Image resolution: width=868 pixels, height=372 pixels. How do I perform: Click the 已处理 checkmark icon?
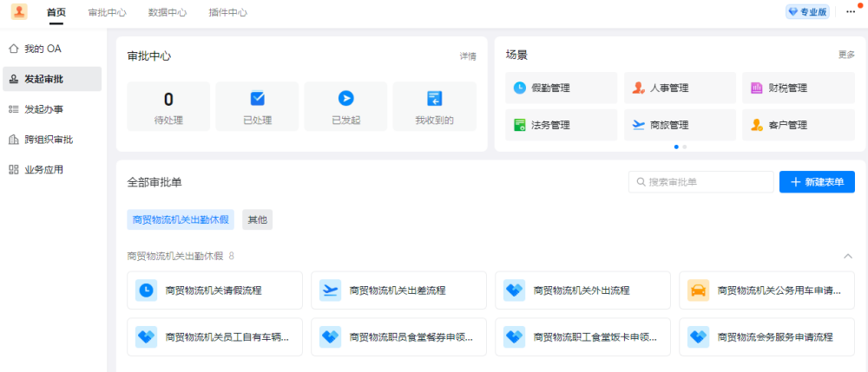pyautogui.click(x=257, y=98)
